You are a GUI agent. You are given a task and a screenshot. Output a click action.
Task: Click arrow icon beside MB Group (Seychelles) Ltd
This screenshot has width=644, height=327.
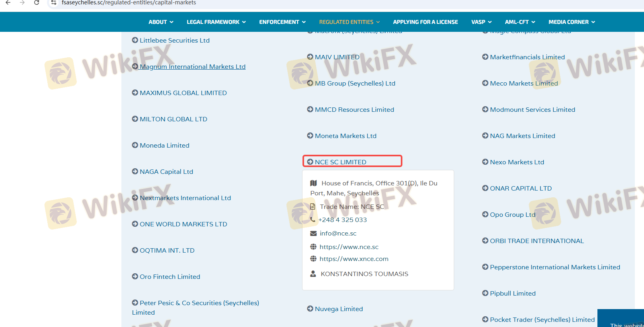(x=310, y=83)
